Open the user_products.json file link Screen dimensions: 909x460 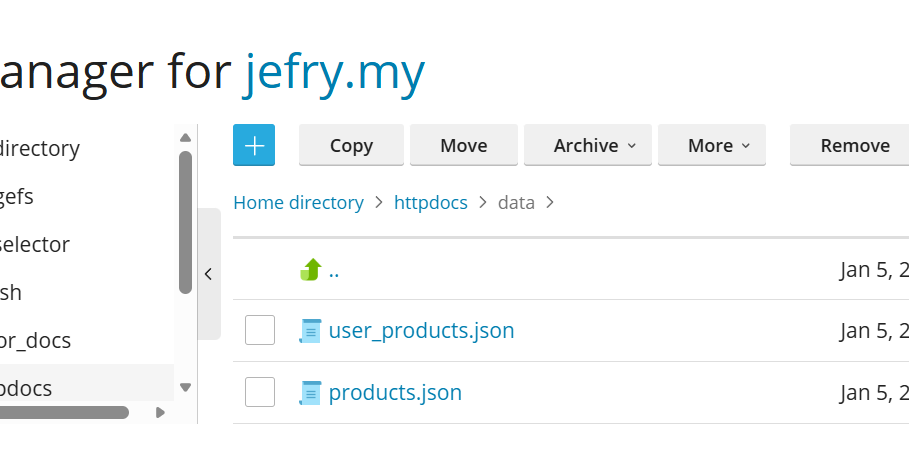(421, 330)
